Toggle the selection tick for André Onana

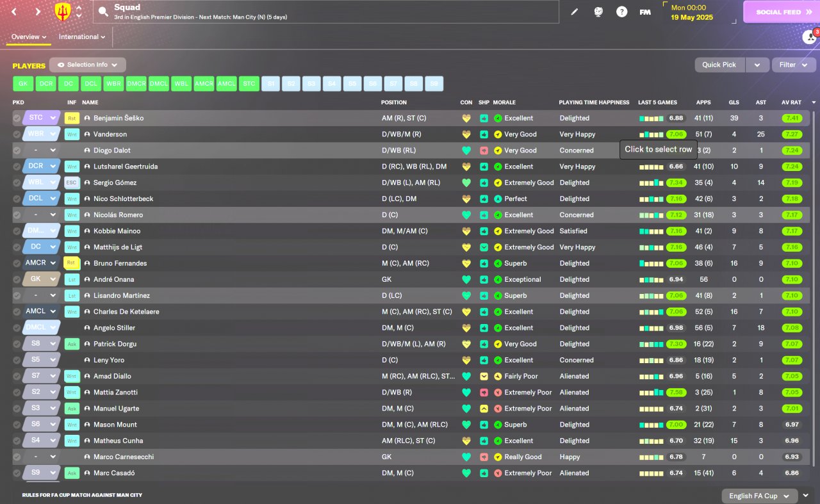17,279
